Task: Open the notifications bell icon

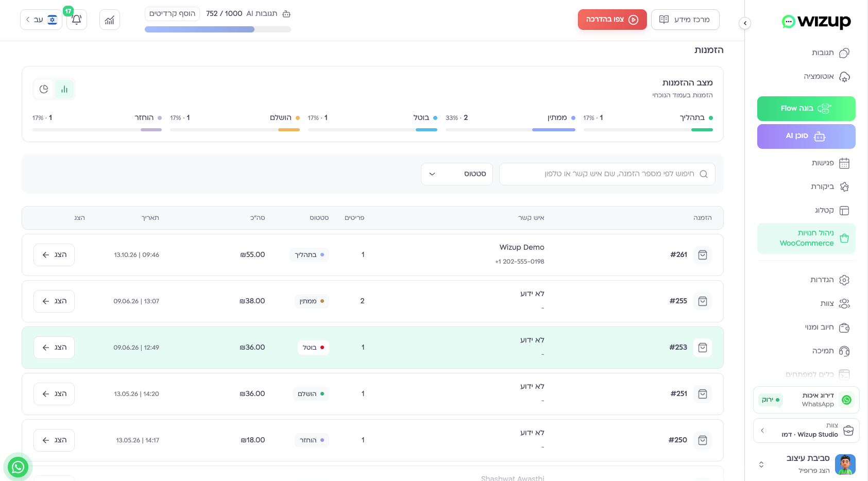Action: point(77,20)
